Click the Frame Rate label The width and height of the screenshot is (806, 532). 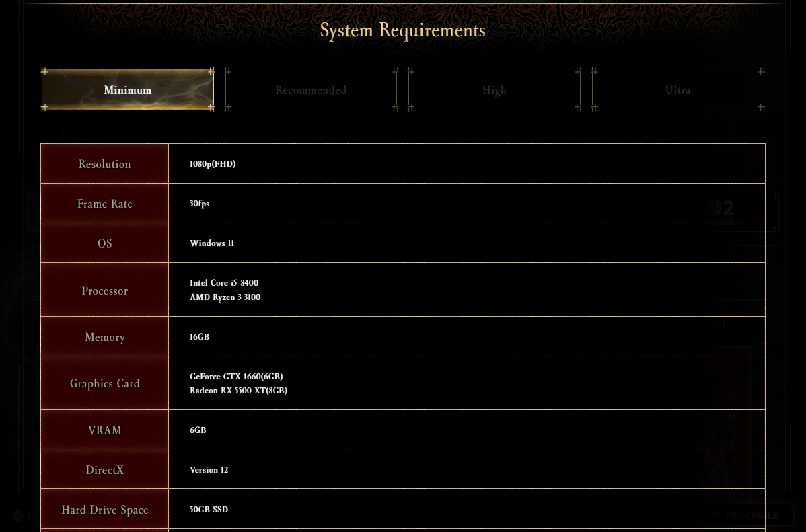(105, 204)
